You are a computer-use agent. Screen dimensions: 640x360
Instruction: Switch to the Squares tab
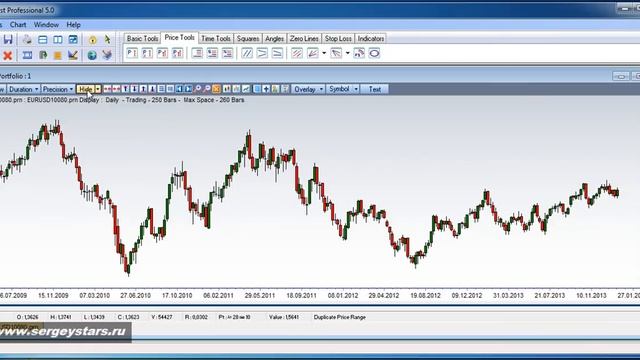[248, 38]
